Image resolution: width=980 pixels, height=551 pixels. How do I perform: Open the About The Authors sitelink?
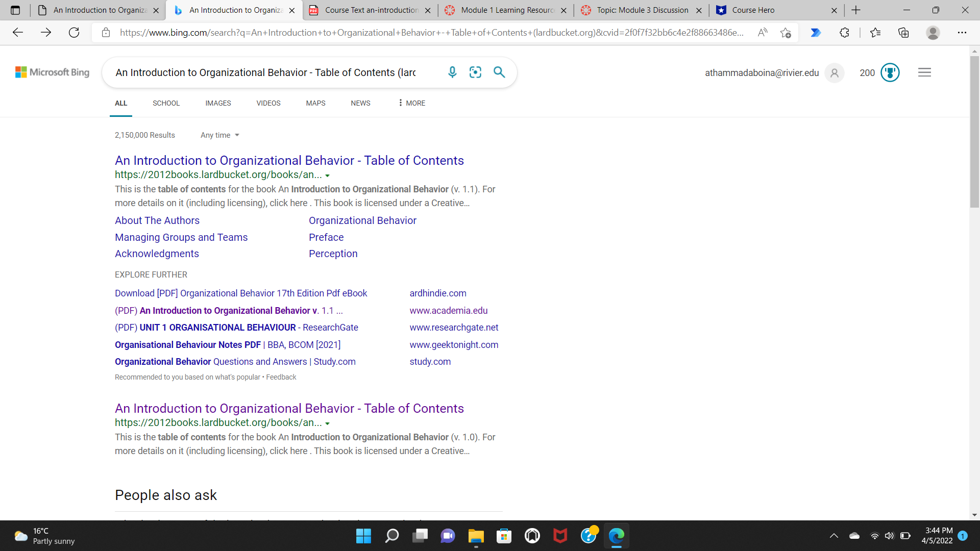157,220
